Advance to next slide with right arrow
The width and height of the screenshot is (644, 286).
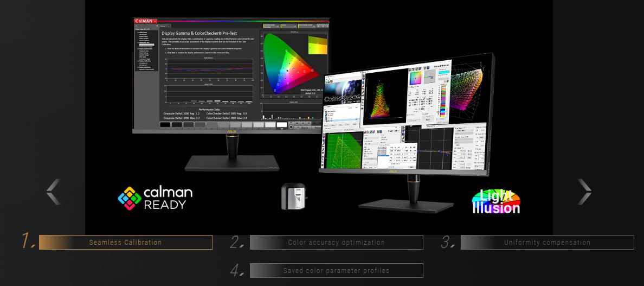click(584, 192)
